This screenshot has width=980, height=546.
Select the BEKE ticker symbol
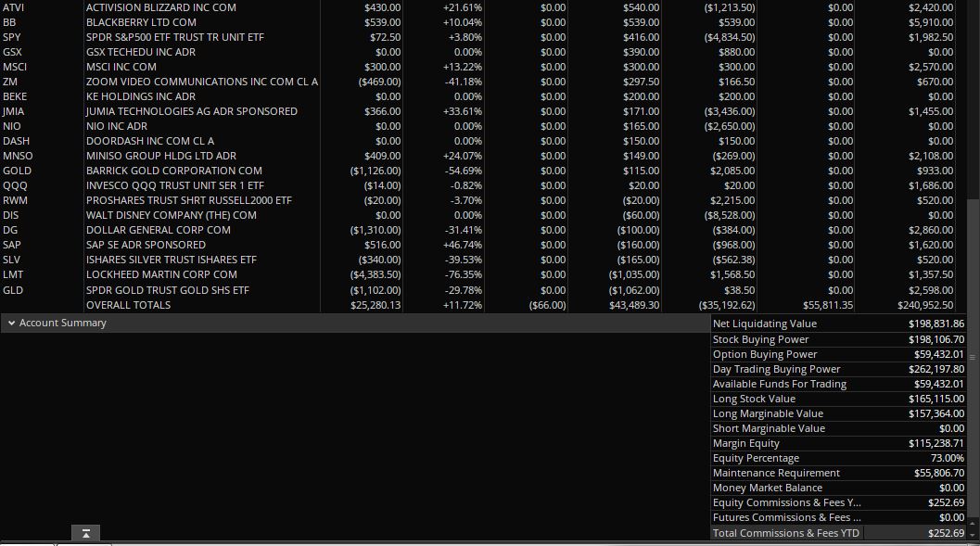click(x=15, y=96)
